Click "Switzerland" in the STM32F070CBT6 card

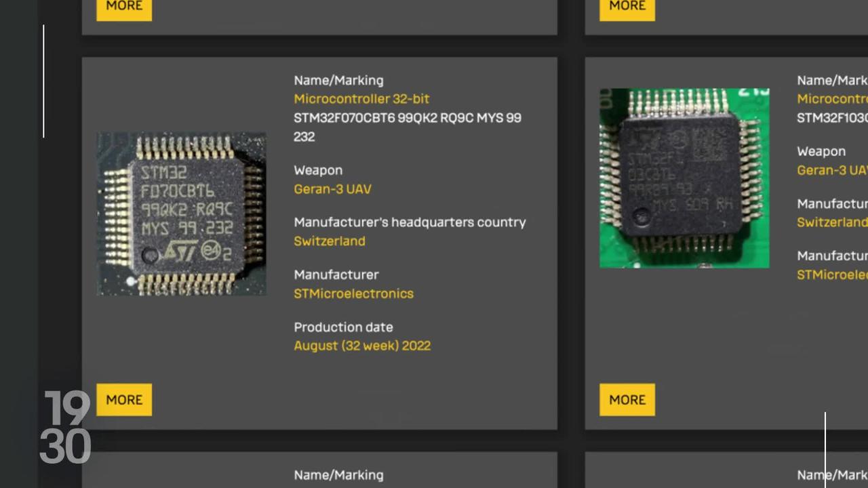click(x=330, y=241)
